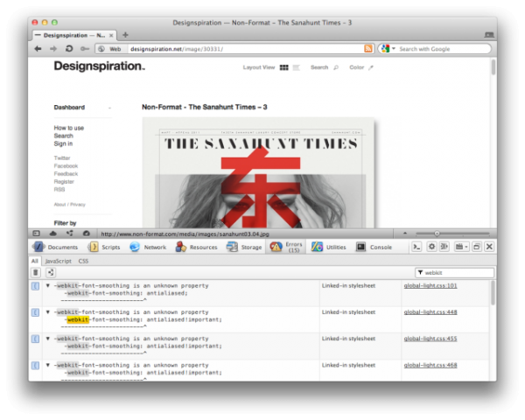
Task: Open the Facebook sidebar link
Action: click(x=66, y=166)
